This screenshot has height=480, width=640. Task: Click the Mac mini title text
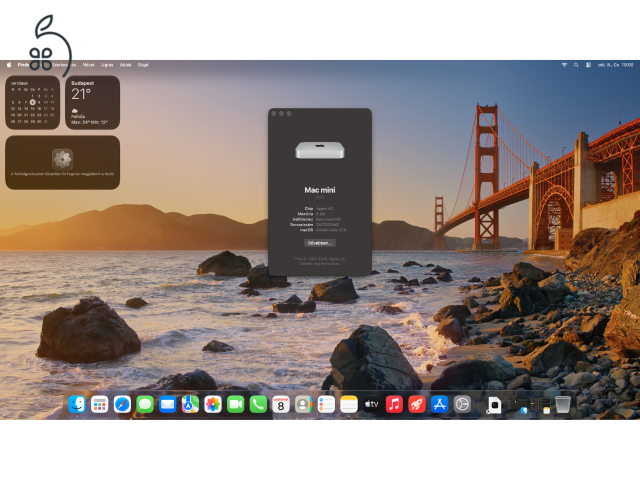(320, 190)
